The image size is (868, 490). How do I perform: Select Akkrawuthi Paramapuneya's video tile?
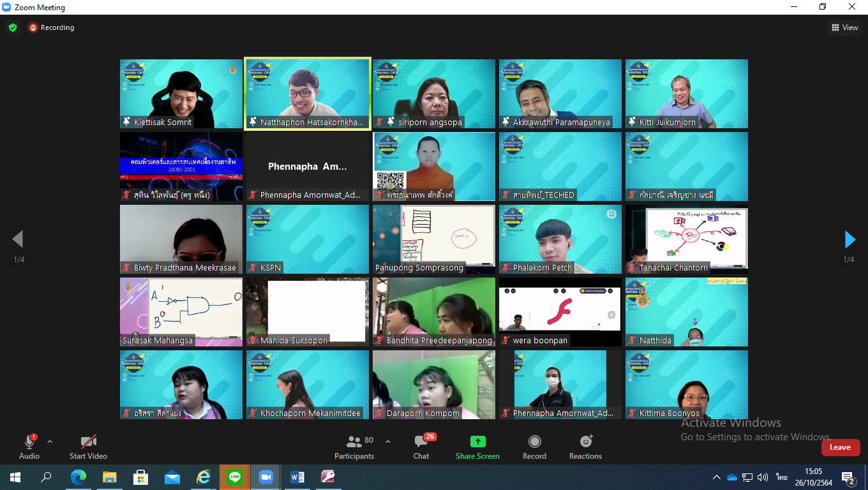tap(560, 94)
